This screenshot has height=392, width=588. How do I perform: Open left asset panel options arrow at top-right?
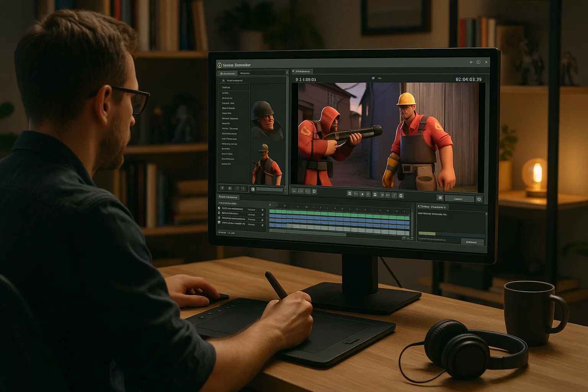(x=287, y=72)
